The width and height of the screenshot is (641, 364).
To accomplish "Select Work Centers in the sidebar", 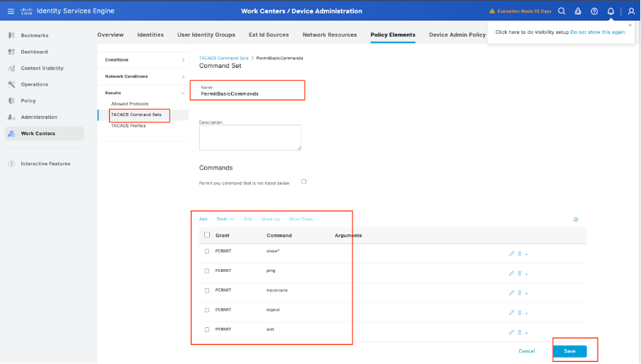I will [x=44, y=133].
